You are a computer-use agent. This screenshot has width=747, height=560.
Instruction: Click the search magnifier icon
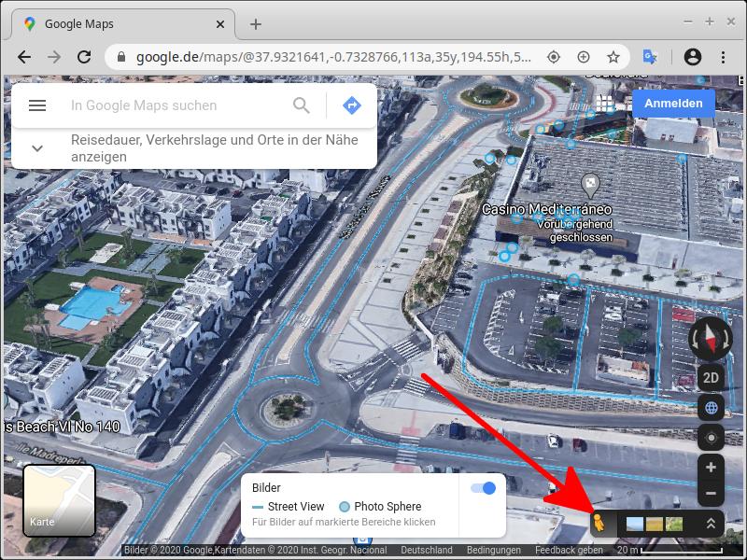(302, 105)
